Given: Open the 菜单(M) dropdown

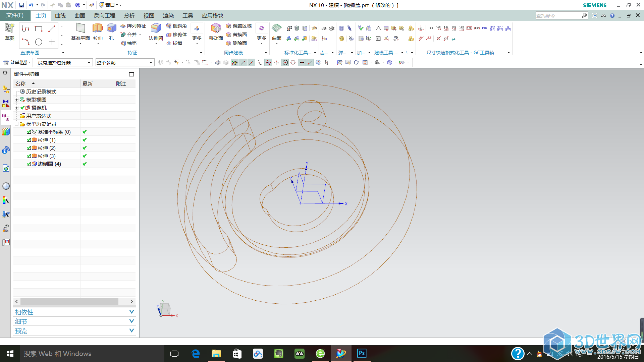Looking at the screenshot, I should point(17,62).
